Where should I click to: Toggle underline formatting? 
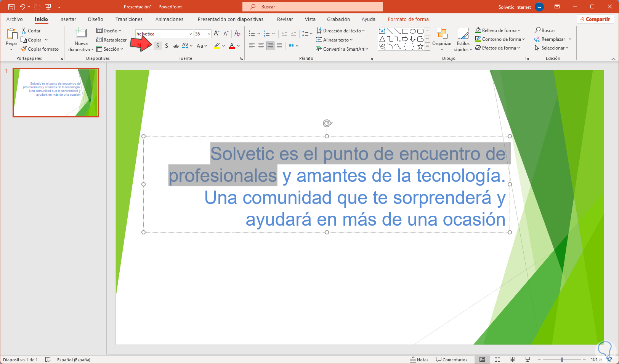(158, 46)
